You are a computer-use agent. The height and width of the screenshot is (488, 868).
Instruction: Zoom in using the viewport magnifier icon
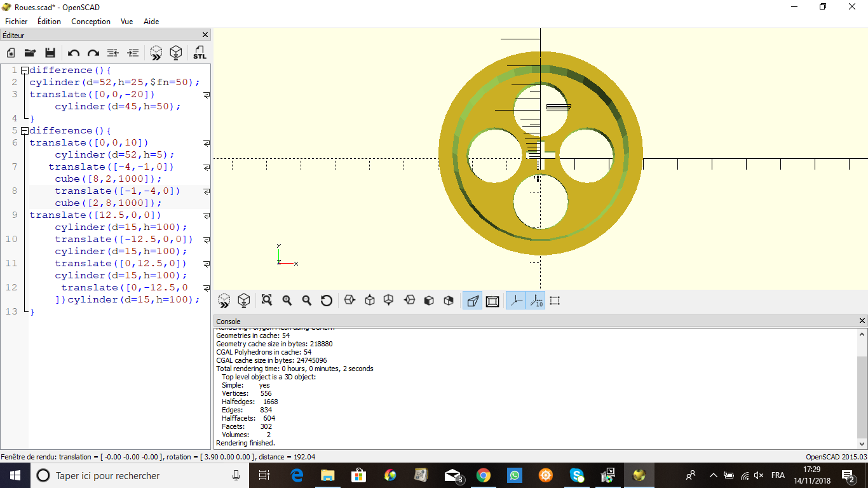point(287,301)
